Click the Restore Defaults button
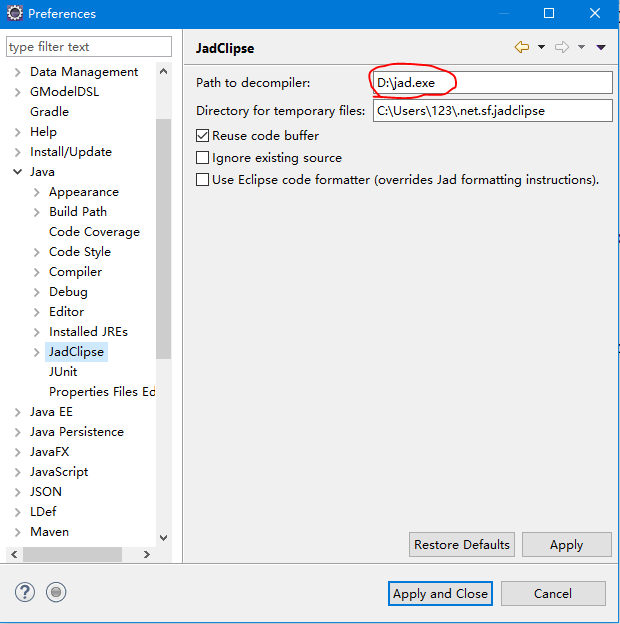620x624 pixels. coord(462,544)
